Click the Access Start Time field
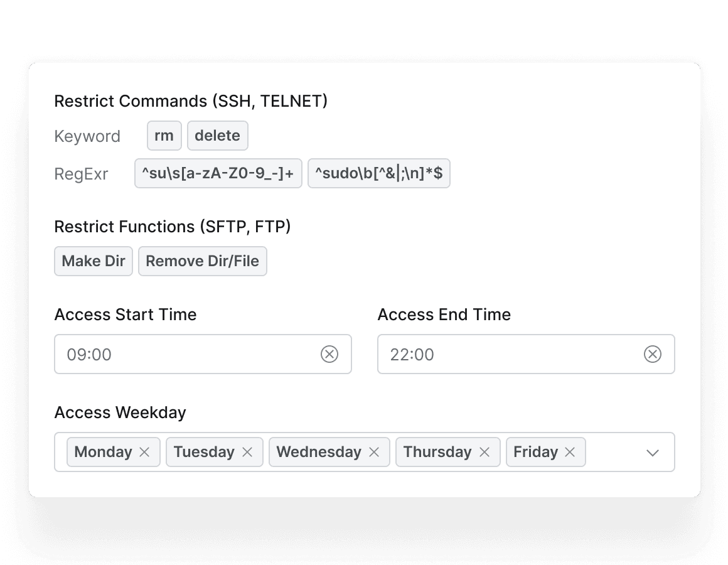This screenshot has height=565, width=728. click(x=188, y=355)
